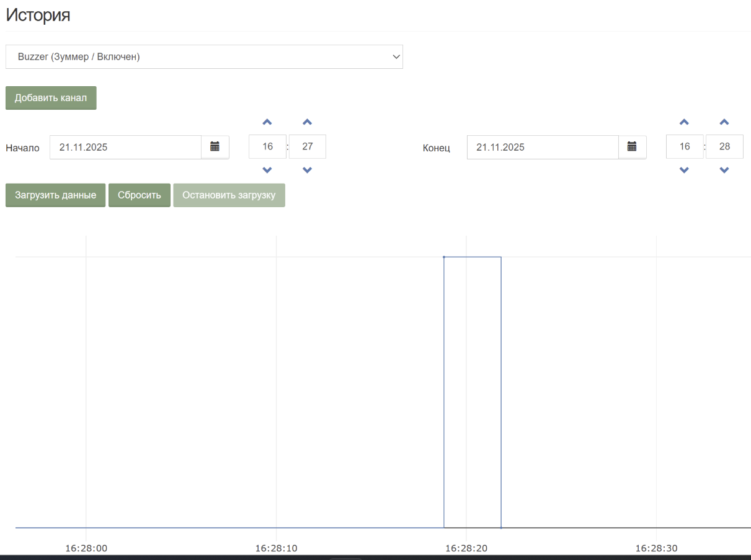Click the Остановить загрузку button
The height and width of the screenshot is (560, 751).
(x=229, y=195)
